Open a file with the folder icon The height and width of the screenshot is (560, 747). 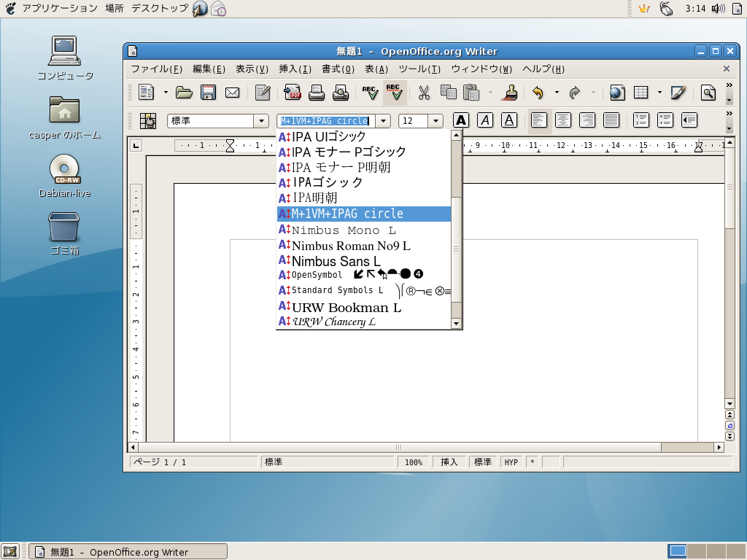tap(184, 93)
